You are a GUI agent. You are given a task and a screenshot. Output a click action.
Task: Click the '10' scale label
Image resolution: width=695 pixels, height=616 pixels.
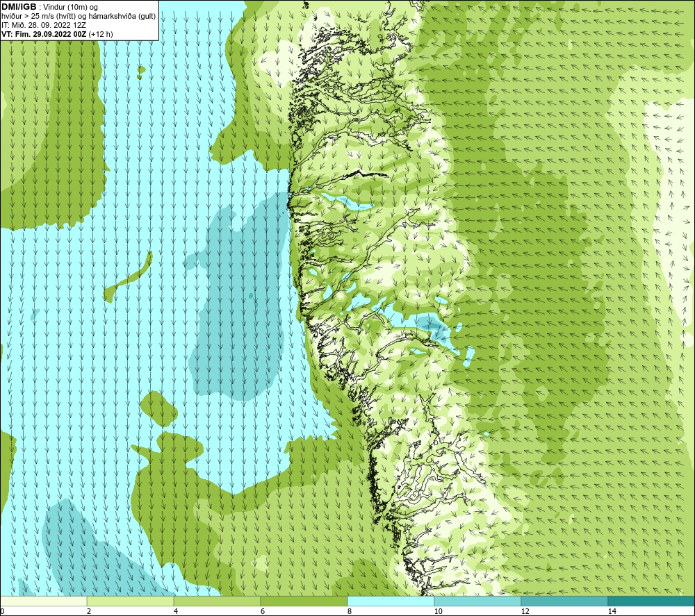point(438,611)
